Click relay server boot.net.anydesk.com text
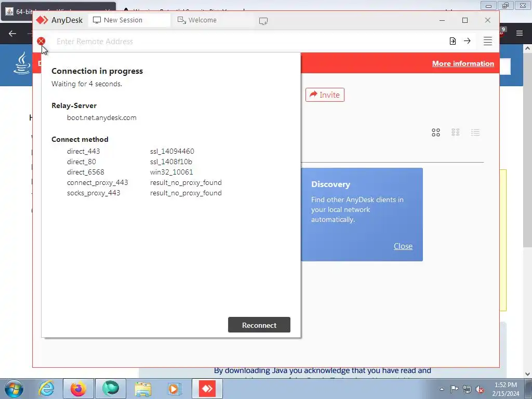This screenshot has height=399, width=532. point(102,118)
